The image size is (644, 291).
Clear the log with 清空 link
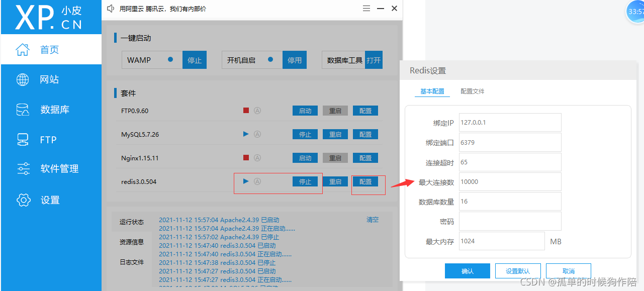373,220
